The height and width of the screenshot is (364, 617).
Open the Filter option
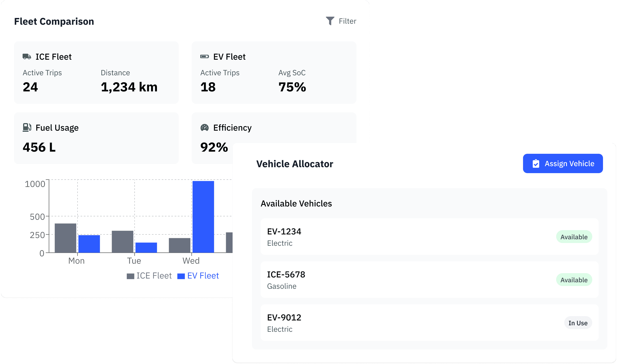pos(341,21)
